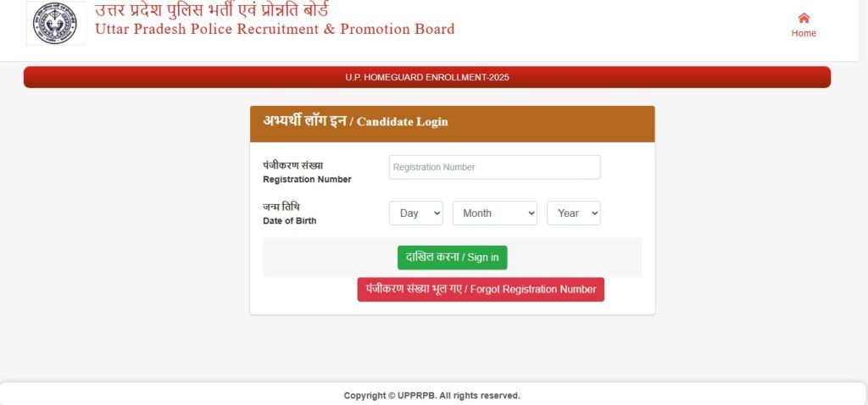Click the Hindi पंजीकरण संख्या label

pyautogui.click(x=292, y=165)
